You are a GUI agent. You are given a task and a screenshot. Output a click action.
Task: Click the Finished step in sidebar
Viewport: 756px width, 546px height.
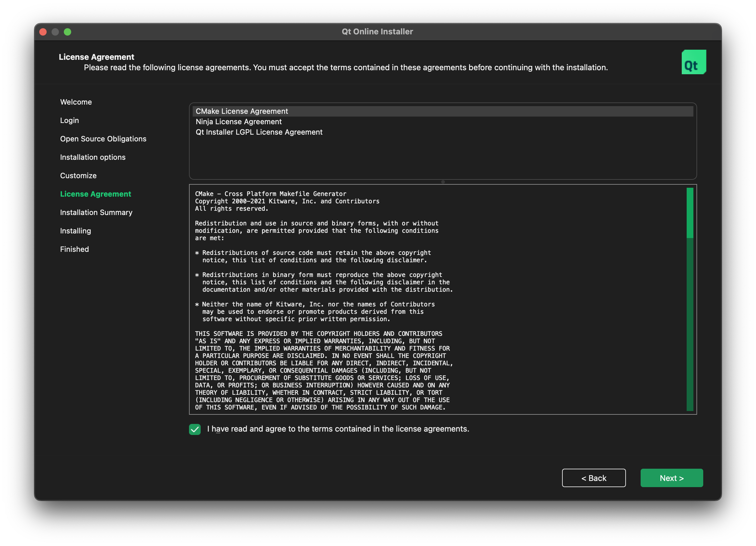pyautogui.click(x=74, y=249)
